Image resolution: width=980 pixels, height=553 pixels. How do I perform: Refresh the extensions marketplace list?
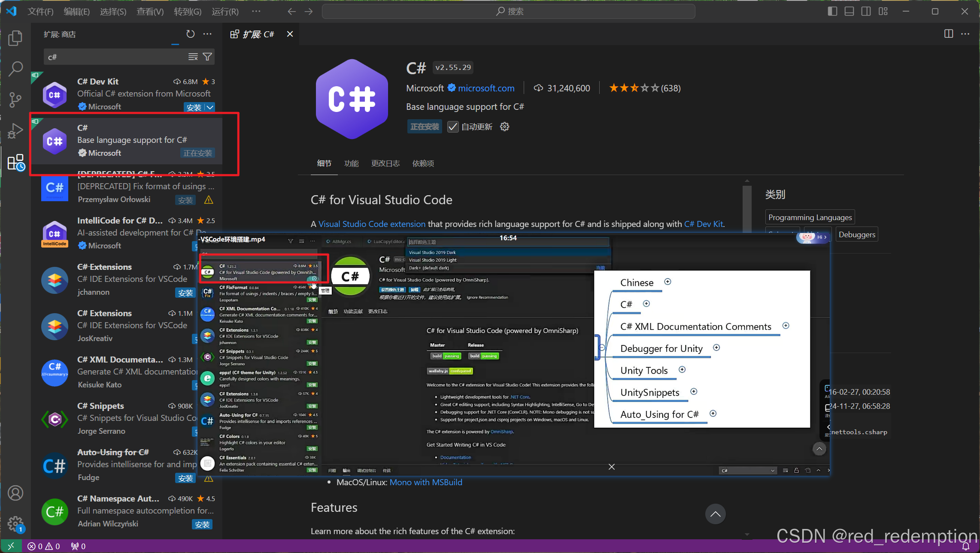(190, 34)
